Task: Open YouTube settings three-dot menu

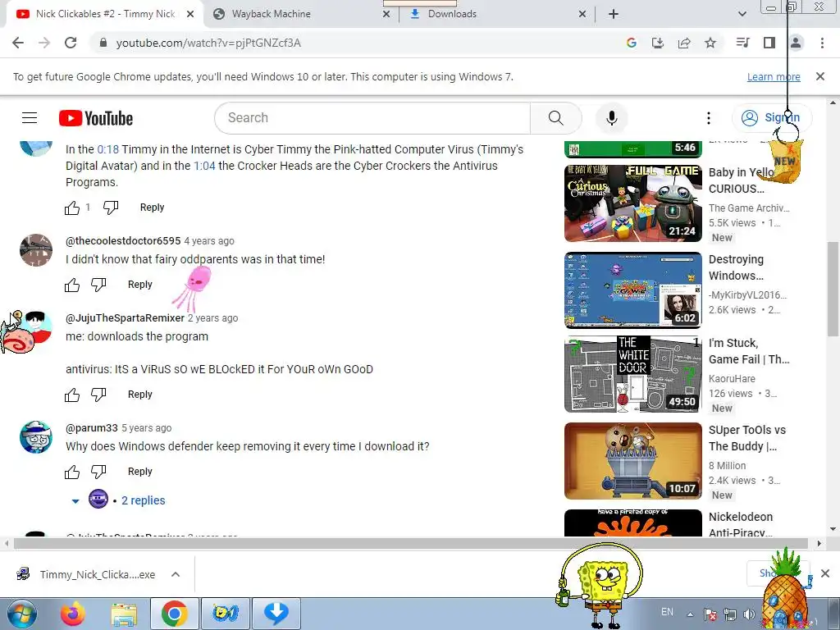Action: click(x=709, y=118)
